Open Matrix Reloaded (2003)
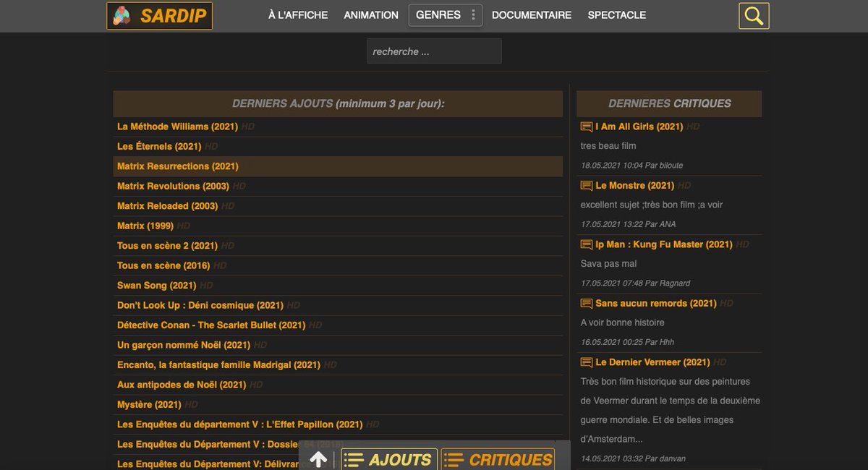 [167, 206]
